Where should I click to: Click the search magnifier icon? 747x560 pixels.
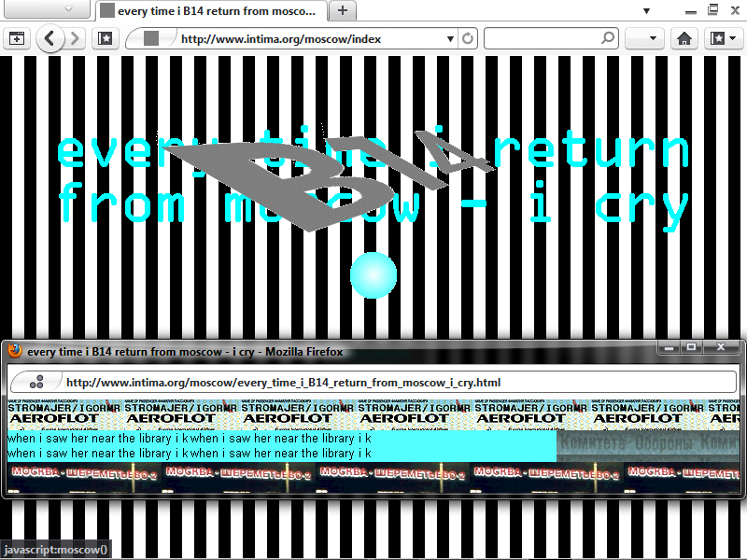608,37
